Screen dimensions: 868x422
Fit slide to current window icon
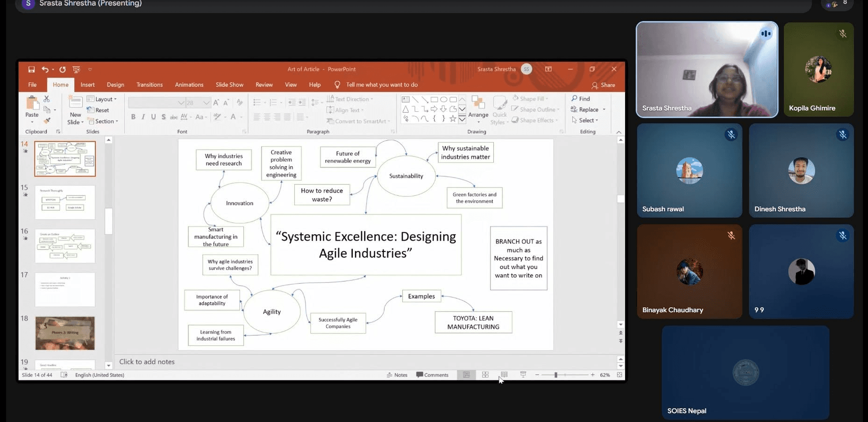[x=619, y=375]
